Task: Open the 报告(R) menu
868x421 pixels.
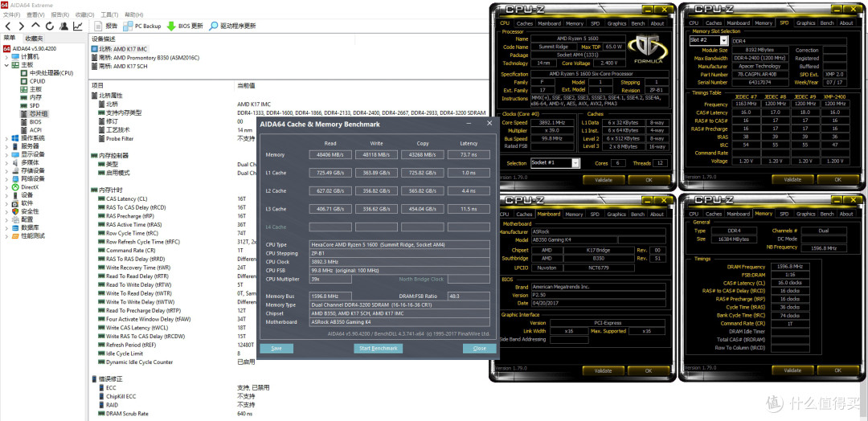Action: tap(59, 14)
